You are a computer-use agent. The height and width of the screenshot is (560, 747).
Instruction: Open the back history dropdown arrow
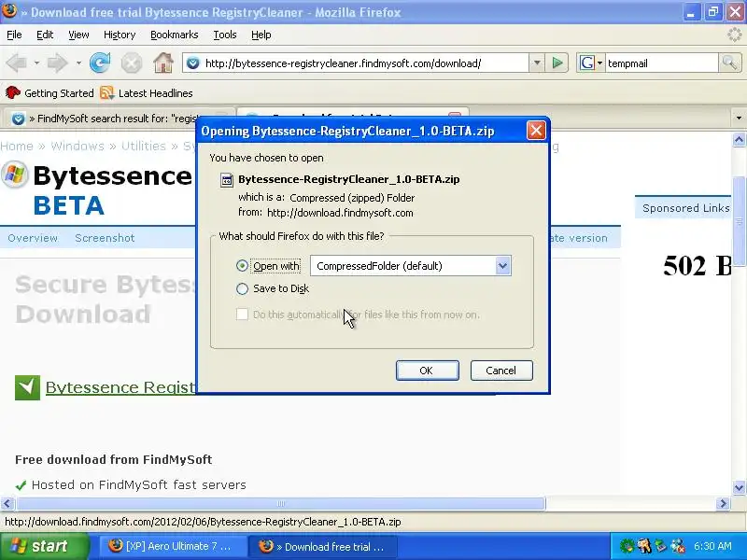pyautogui.click(x=36, y=63)
